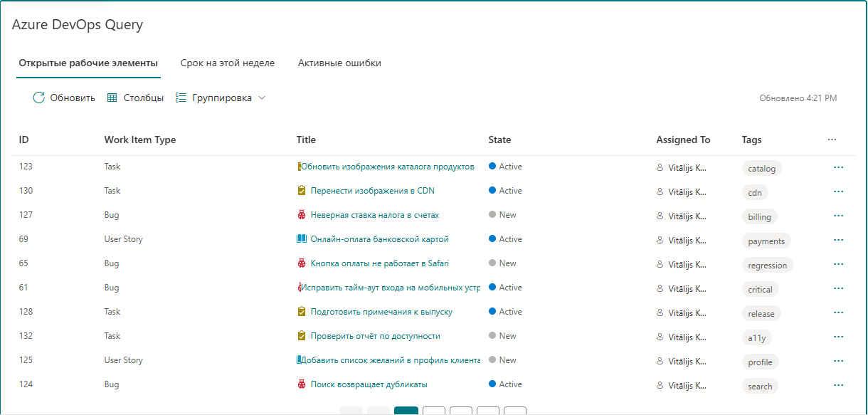Switch to the Срок на этой неделе tab
Screen dimensions: 868x415
tap(228, 63)
